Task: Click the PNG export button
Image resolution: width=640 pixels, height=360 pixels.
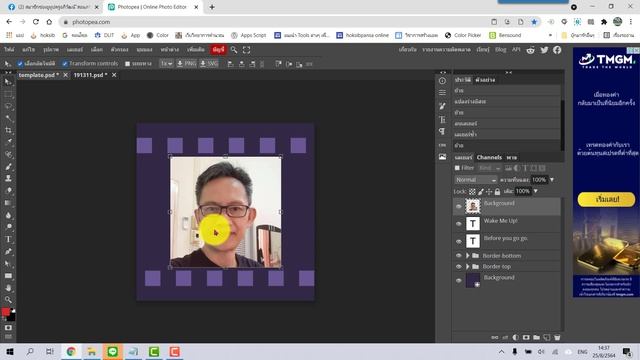Action: click(x=186, y=64)
